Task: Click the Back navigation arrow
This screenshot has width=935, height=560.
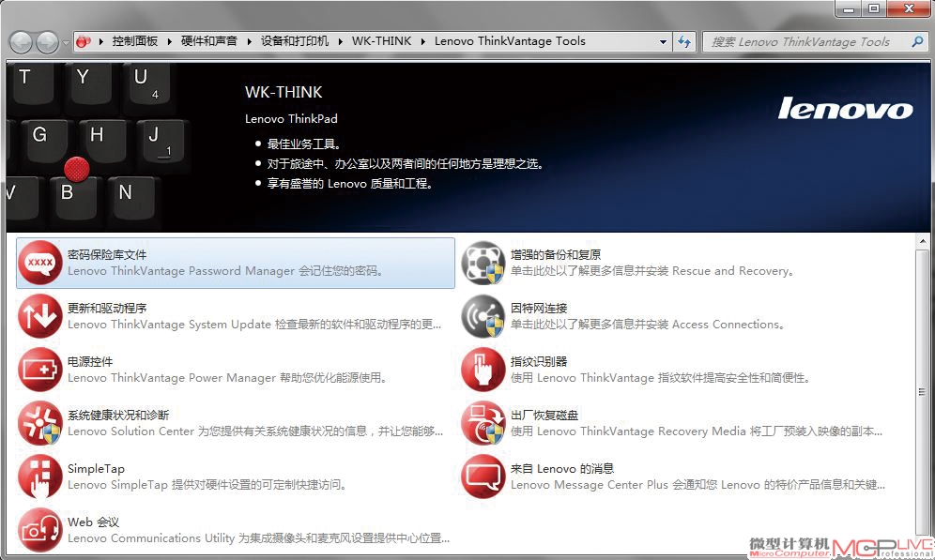Action: click(x=22, y=41)
